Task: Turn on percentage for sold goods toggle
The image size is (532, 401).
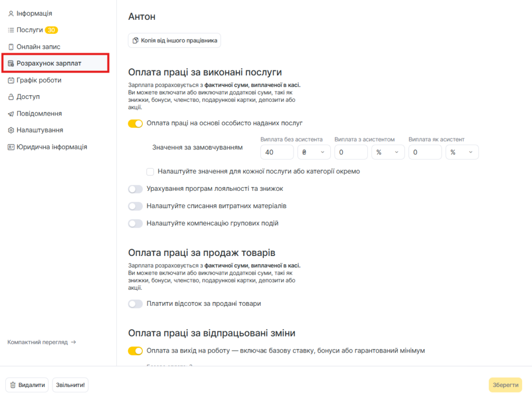Action: tap(135, 304)
